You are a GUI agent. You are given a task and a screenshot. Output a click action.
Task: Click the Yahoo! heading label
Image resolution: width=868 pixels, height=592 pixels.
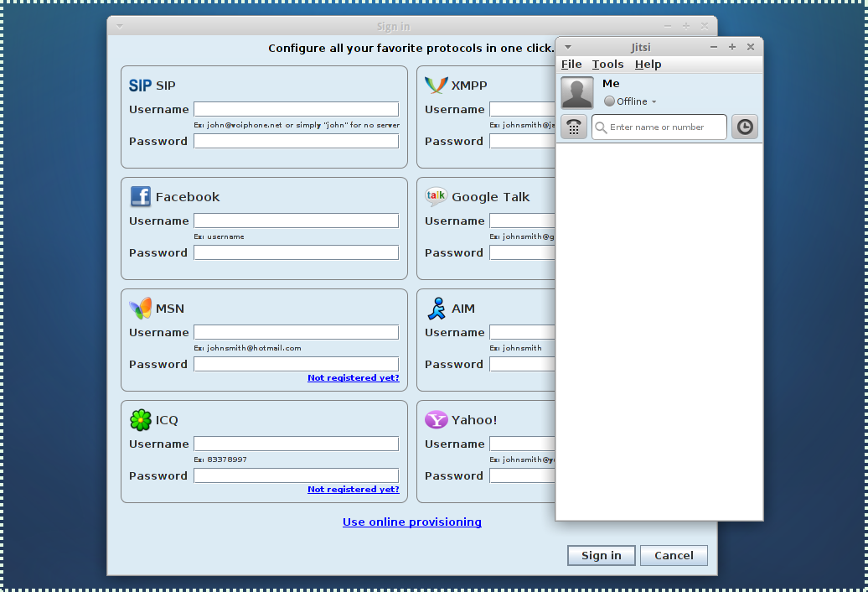tap(474, 420)
